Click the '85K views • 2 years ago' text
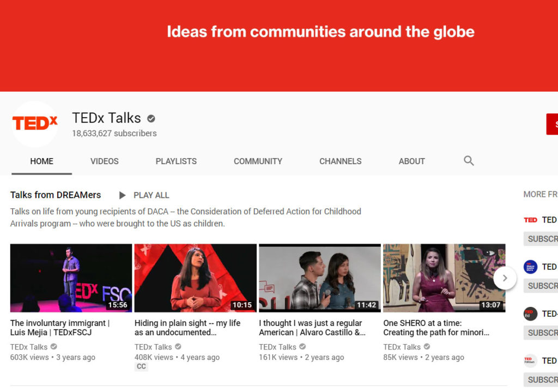Screen dimensions: 558x392 pos(423,357)
